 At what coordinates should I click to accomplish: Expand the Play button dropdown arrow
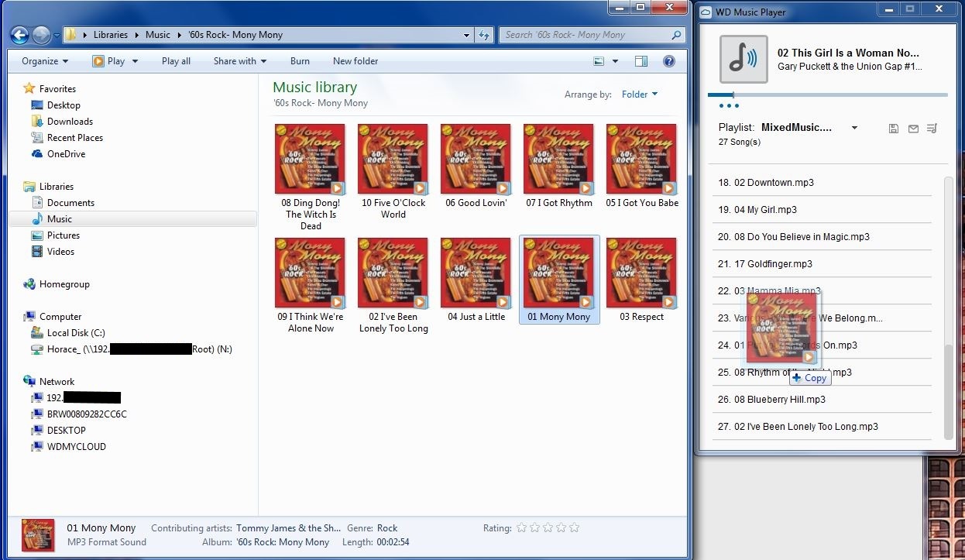135,61
